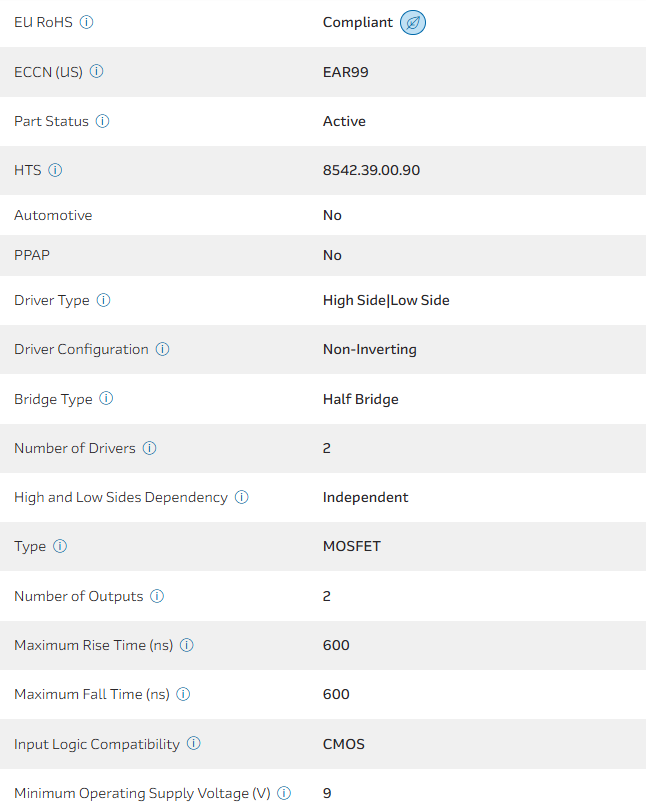The width and height of the screenshot is (646, 807).
Task: Show info for Number of Drivers
Action: 149,448
